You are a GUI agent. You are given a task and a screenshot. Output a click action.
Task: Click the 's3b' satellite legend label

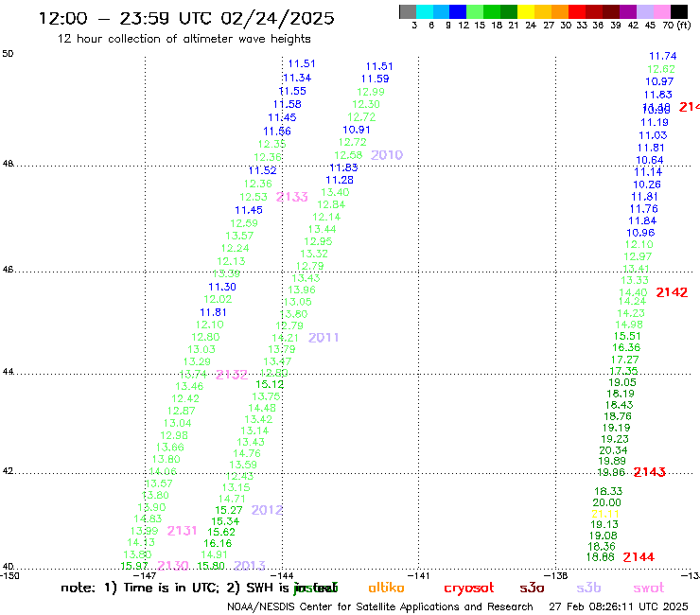[x=588, y=588]
